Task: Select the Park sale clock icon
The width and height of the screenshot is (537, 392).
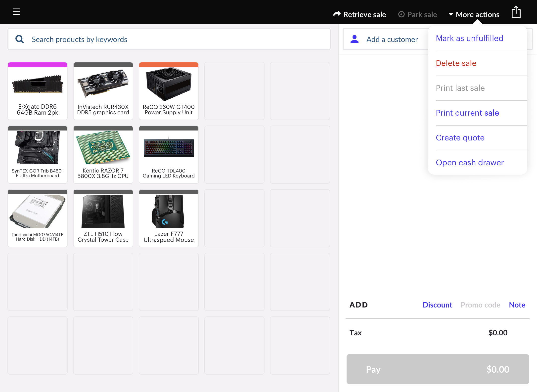Action: coord(401,14)
